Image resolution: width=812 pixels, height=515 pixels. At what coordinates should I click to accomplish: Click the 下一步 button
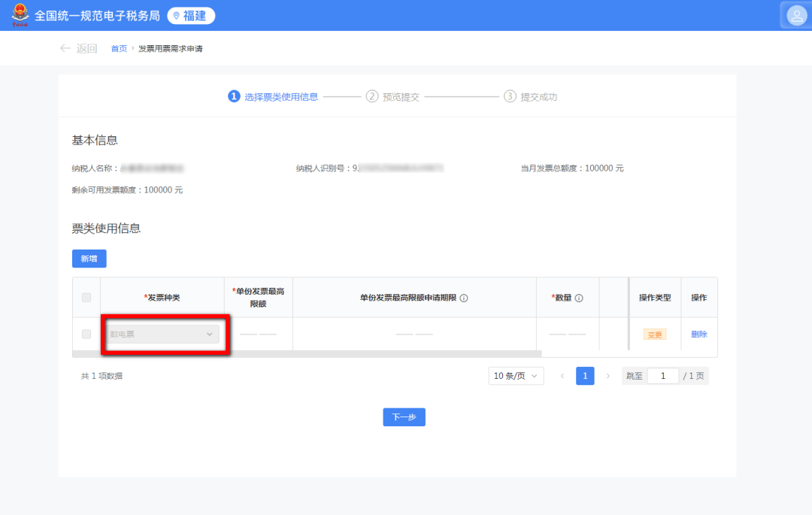point(404,417)
